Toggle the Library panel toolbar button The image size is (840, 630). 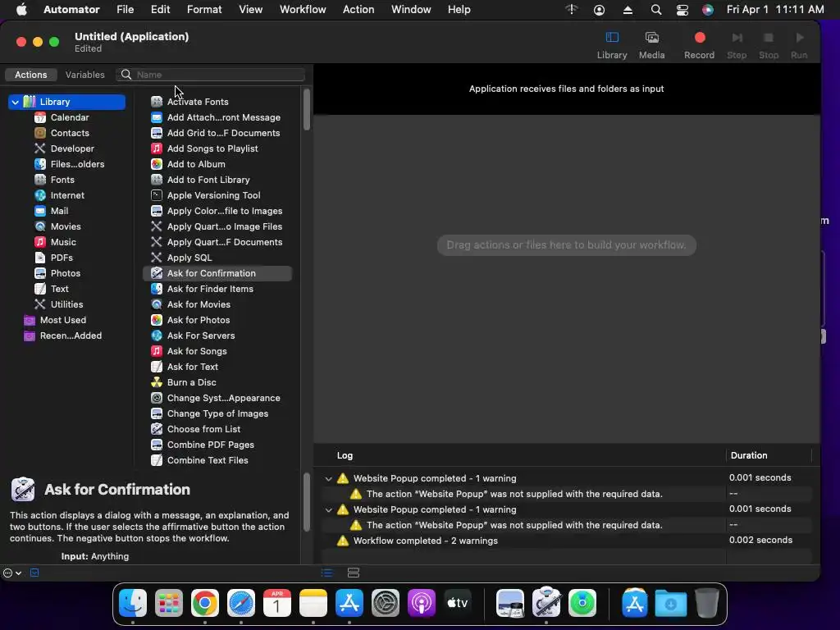[x=612, y=45]
